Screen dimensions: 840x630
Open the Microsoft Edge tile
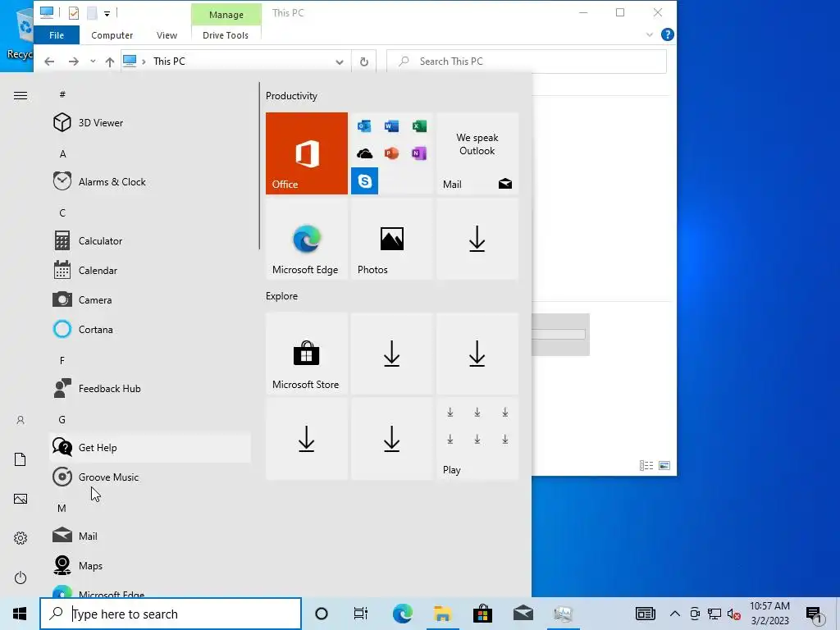pyautogui.click(x=307, y=239)
